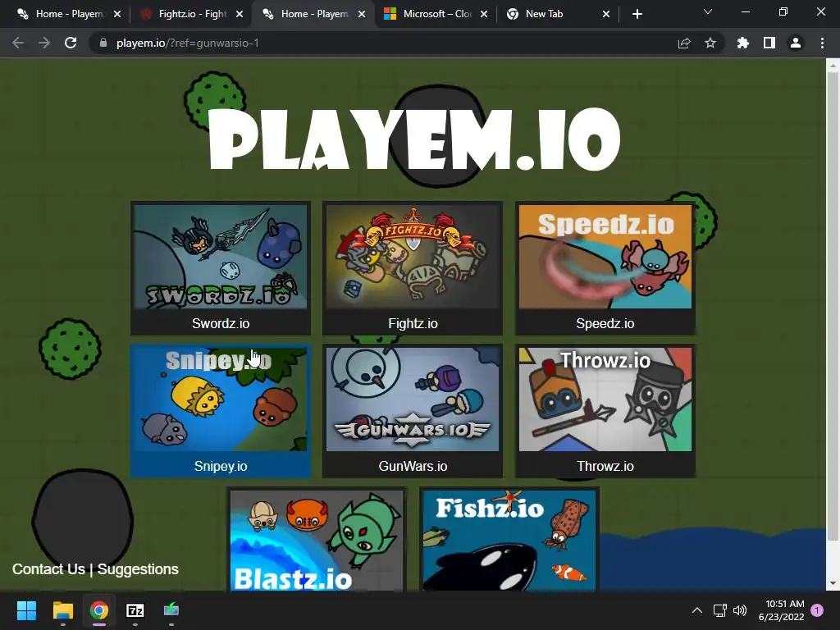The image size is (840, 630).
Task: Open the Fightz.io game thumbnail
Action: (x=413, y=257)
